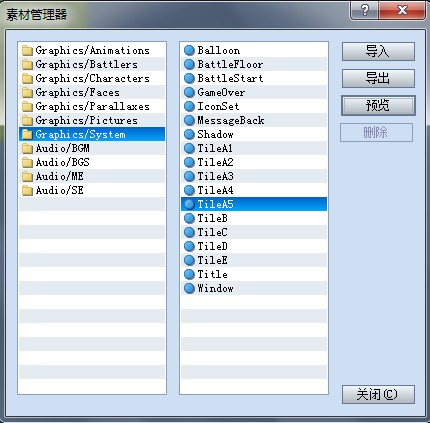Click the blue dot icon beside MessageBack
Image resolution: width=430 pixels, height=423 pixels.
tap(189, 120)
